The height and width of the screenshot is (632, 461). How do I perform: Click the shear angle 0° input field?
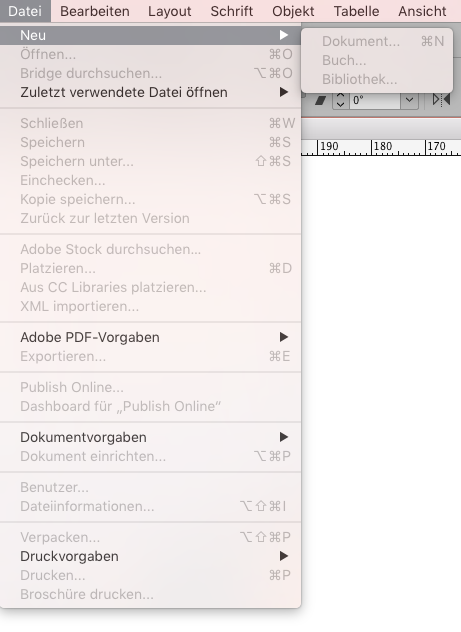[374, 100]
